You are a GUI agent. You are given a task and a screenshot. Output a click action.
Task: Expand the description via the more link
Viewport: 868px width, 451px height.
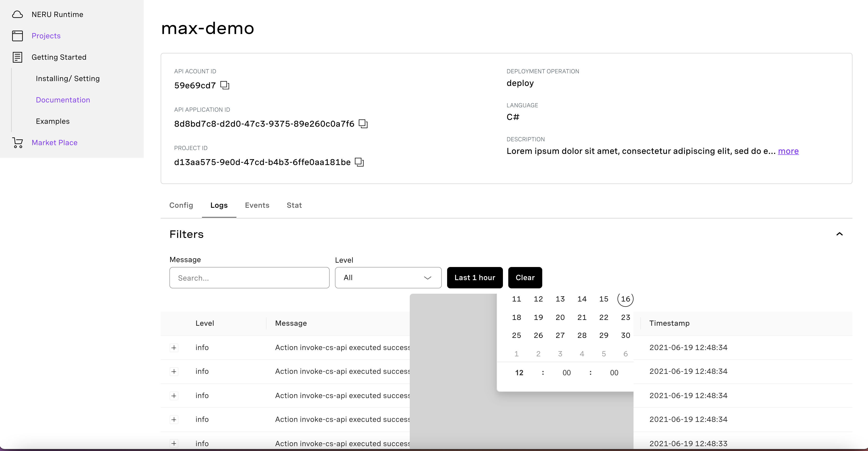click(x=788, y=151)
